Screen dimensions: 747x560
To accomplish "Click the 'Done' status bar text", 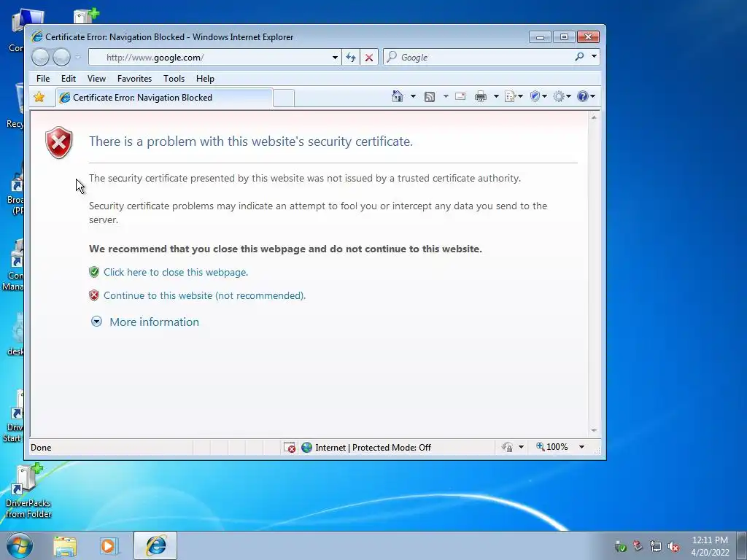I will point(41,448).
